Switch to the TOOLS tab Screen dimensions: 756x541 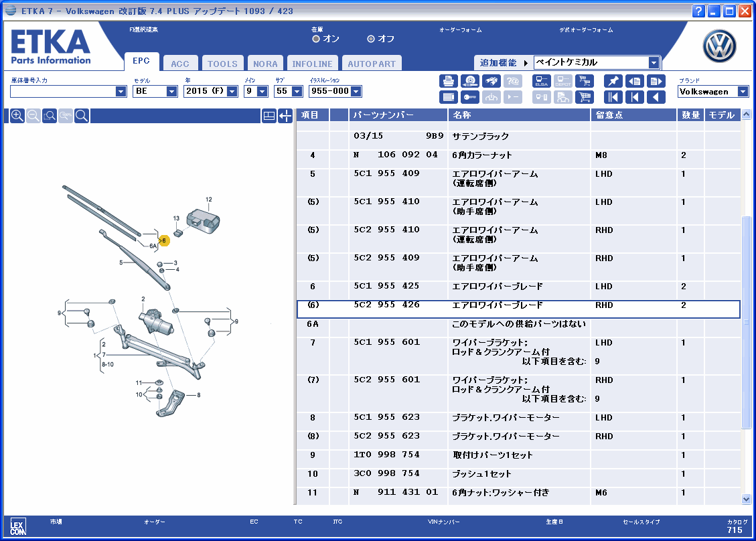point(223,64)
